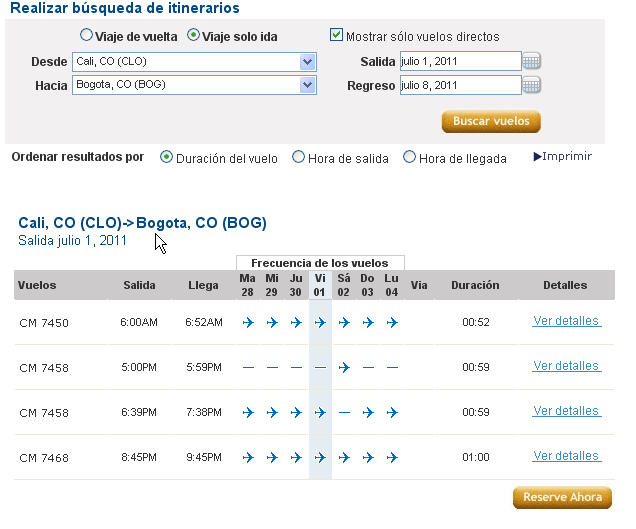Open Ver detalles for flight CM 7450
This screenshot has height=529, width=636.
[567, 321]
